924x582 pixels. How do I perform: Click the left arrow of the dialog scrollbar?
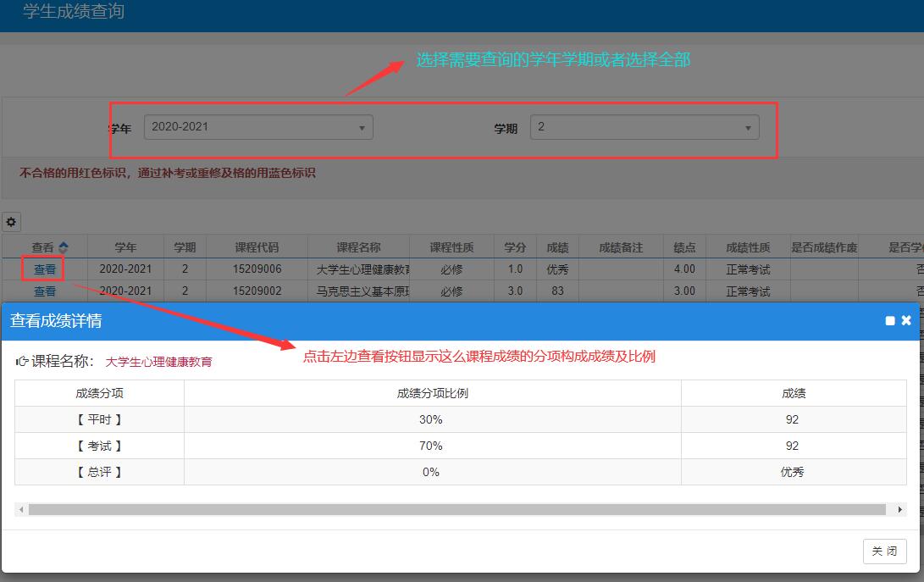tap(21, 509)
